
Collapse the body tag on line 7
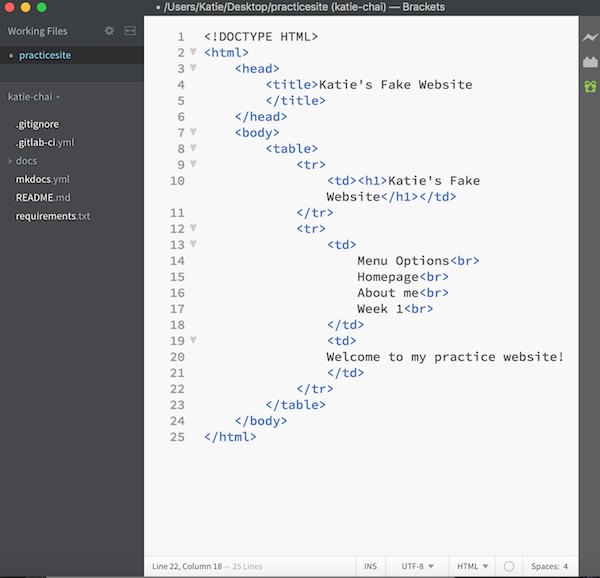tap(193, 132)
